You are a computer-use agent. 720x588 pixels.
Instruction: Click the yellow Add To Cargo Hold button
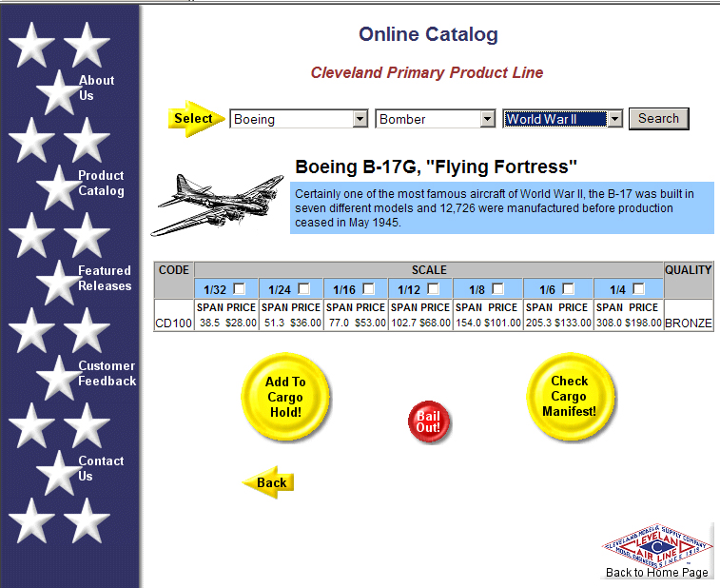[285, 396]
